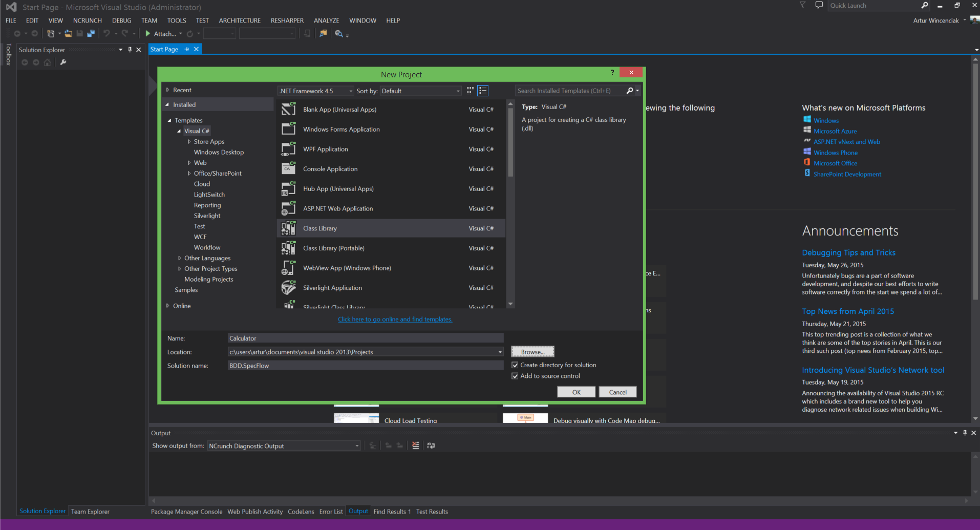Click the Open File toolbar icon

[68, 34]
